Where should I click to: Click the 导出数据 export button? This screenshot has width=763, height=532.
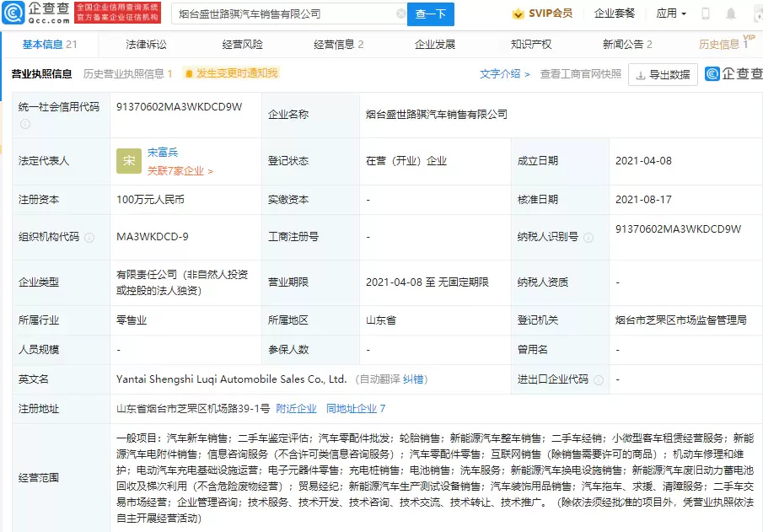click(x=663, y=75)
